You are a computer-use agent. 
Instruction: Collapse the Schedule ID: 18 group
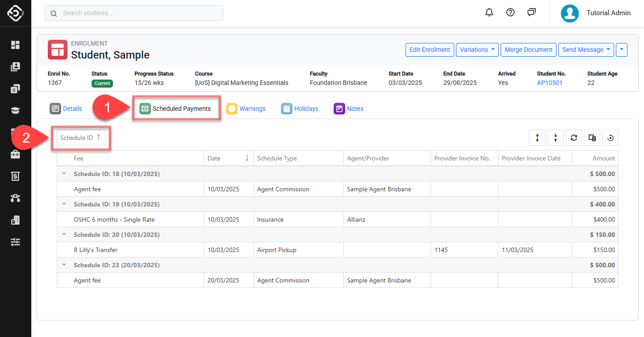[64, 174]
